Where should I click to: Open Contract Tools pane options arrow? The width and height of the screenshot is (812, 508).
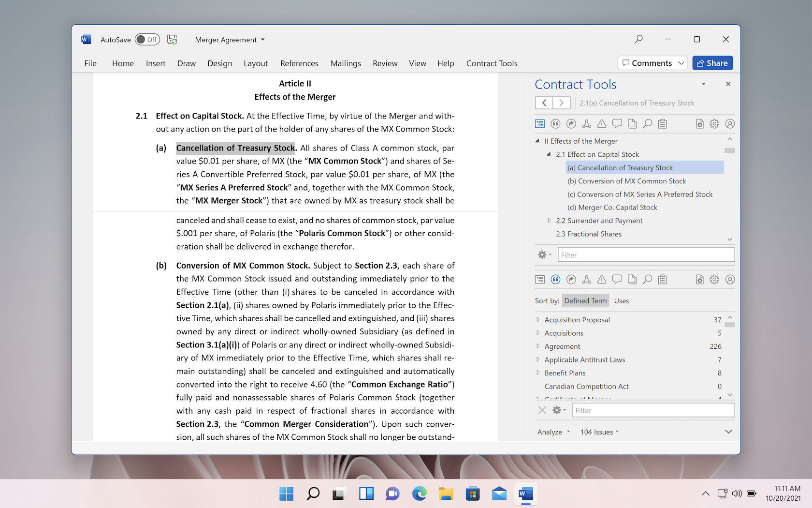(x=704, y=84)
